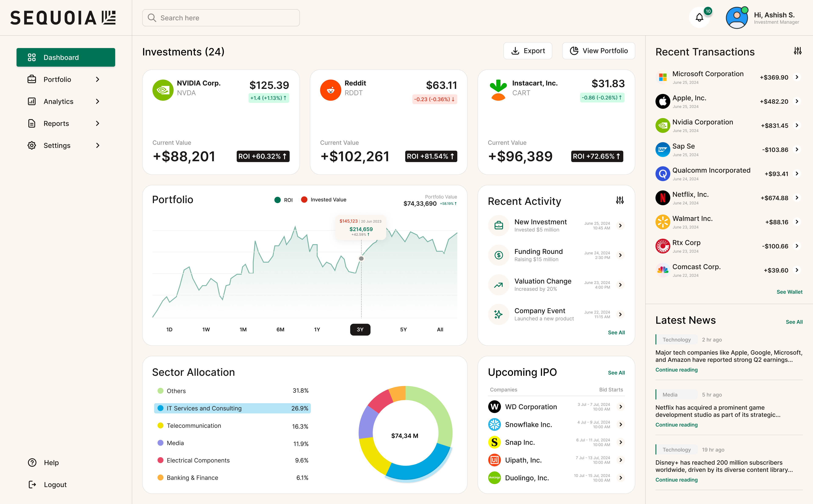Switch chart range to 1D
This screenshot has width=813, height=504.
pos(169,329)
